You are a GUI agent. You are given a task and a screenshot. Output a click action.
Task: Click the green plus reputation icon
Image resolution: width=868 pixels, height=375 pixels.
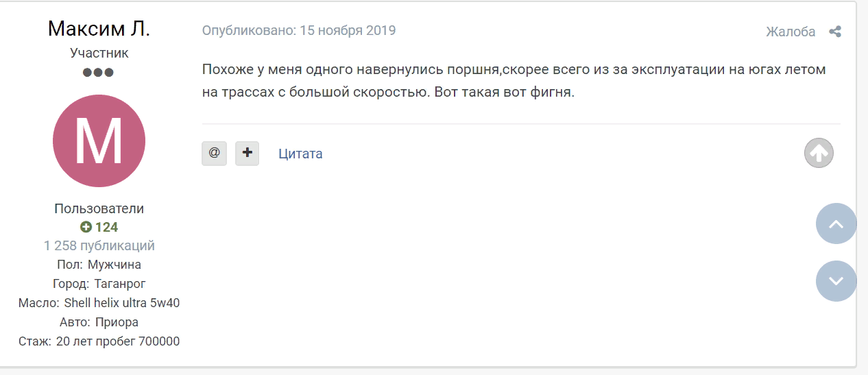(86, 227)
